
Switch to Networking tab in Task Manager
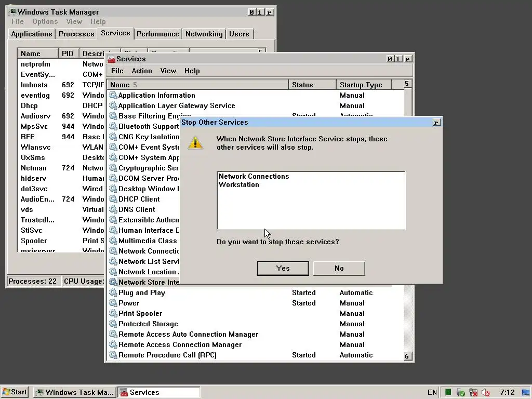(204, 34)
